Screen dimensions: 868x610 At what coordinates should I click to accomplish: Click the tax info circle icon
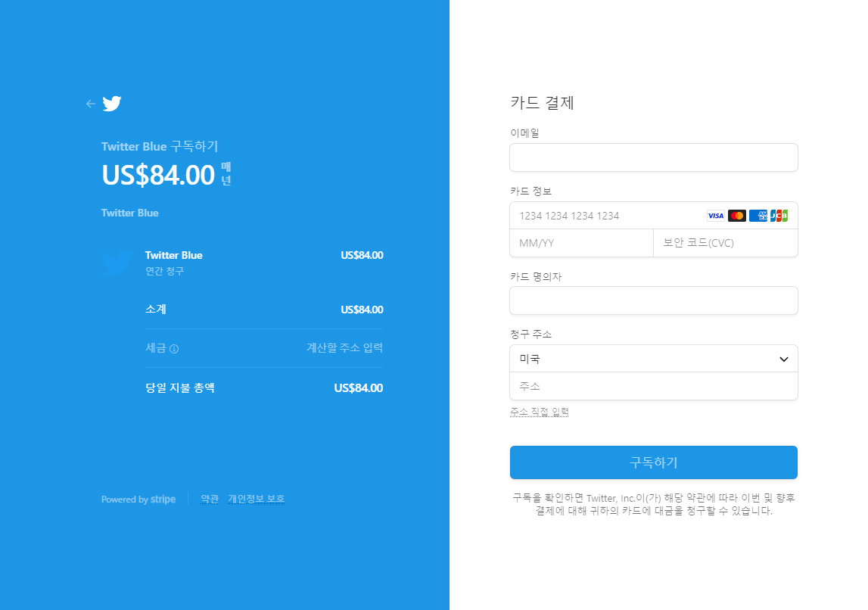click(174, 349)
